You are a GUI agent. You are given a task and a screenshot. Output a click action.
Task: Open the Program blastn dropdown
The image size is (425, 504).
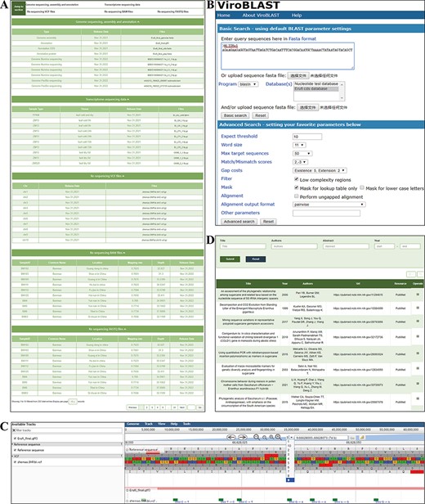coord(248,84)
